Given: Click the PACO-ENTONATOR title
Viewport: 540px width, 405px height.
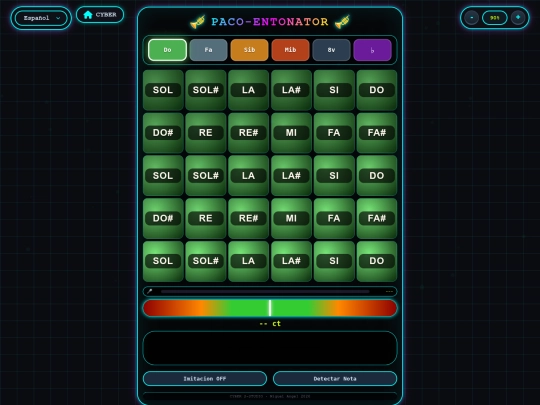Looking at the screenshot, I should [x=270, y=22].
